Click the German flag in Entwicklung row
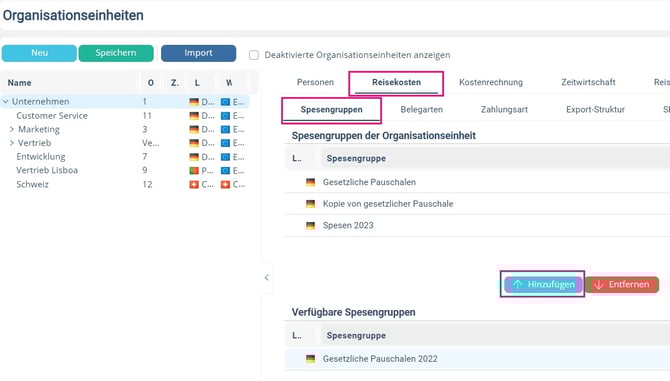Image resolution: width=670 pixels, height=381 pixels. (194, 157)
